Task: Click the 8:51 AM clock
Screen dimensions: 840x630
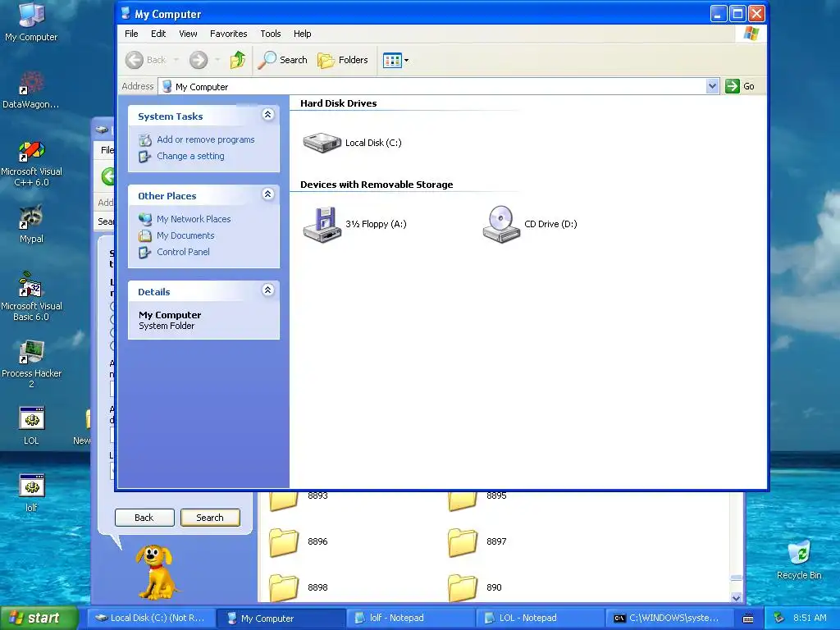Action: pos(810,619)
